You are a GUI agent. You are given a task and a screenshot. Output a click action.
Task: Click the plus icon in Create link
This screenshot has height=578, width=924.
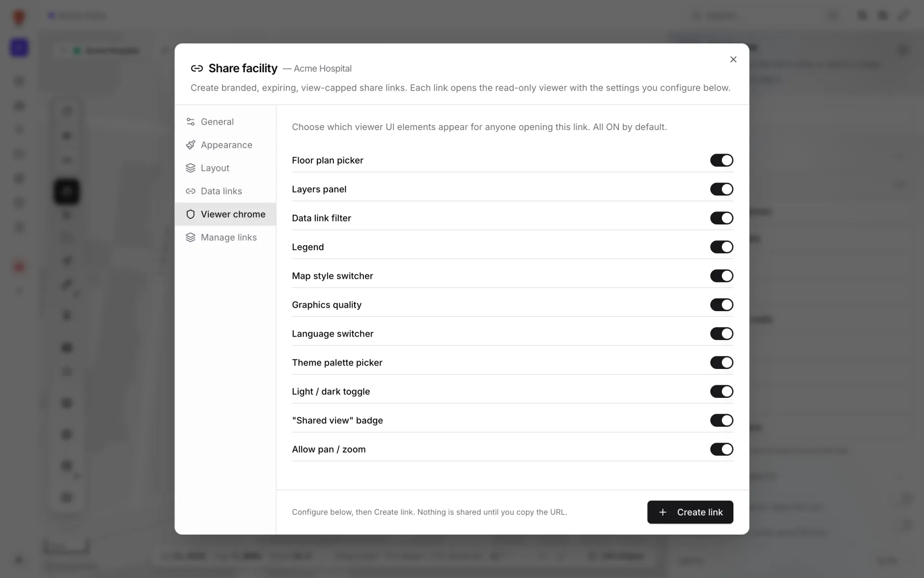click(663, 512)
